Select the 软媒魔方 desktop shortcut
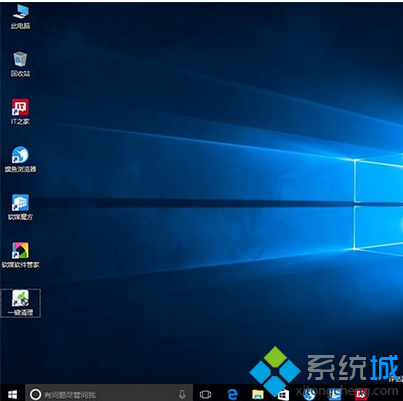Screen dimensions: 403x401 tap(20, 207)
